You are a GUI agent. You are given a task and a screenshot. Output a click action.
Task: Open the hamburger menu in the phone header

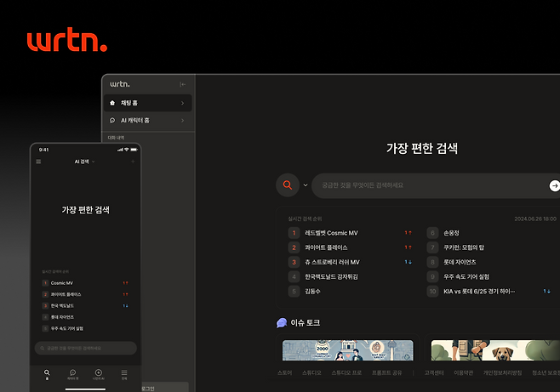click(38, 162)
